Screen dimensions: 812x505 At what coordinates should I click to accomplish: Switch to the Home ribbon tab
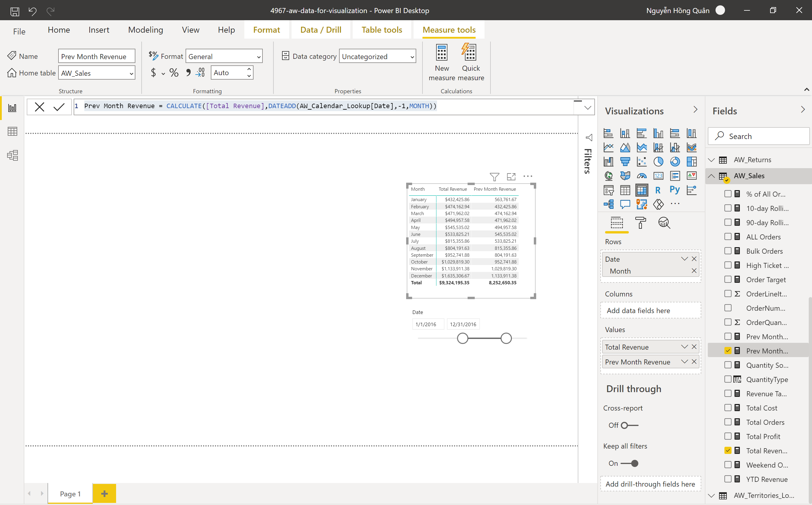pyautogui.click(x=59, y=30)
